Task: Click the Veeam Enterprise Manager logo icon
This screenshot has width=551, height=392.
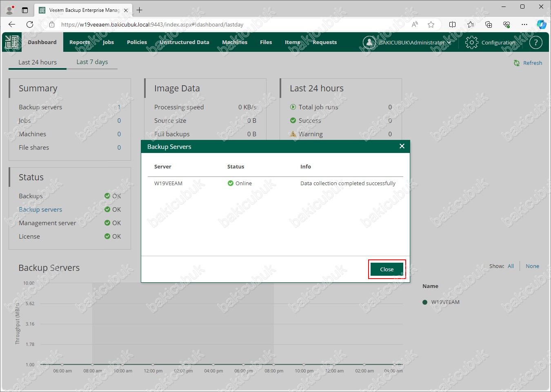Action: (12, 42)
